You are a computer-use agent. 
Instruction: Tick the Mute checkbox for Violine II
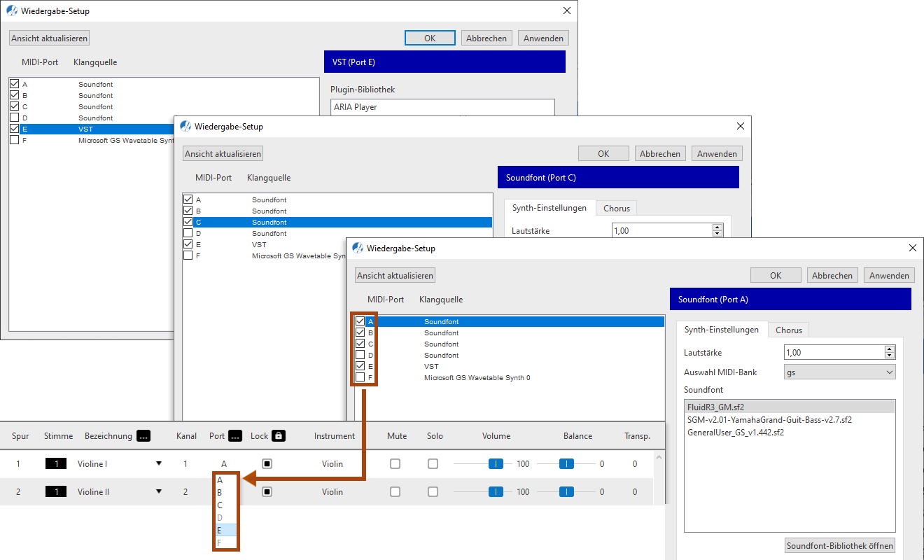click(x=395, y=491)
